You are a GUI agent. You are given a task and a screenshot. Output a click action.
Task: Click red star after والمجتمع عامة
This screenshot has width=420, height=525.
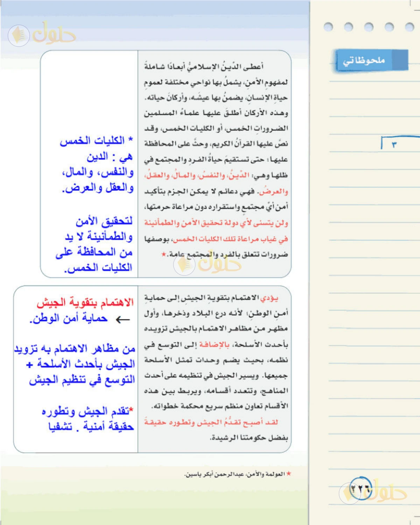tap(163, 254)
